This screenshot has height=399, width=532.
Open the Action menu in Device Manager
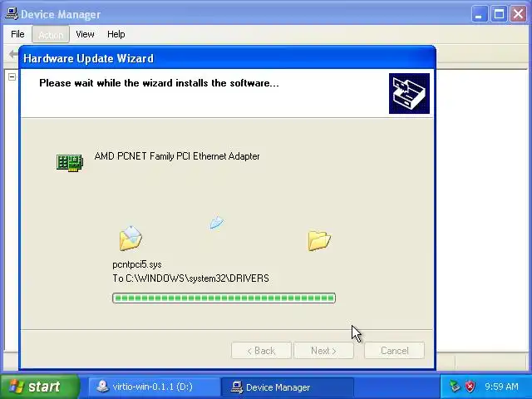point(51,35)
